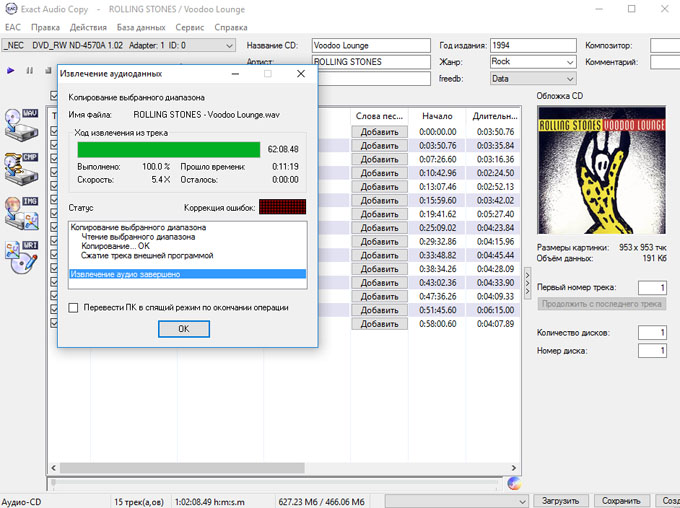Click the Загрузить button
680x508 pixels.
(x=560, y=500)
